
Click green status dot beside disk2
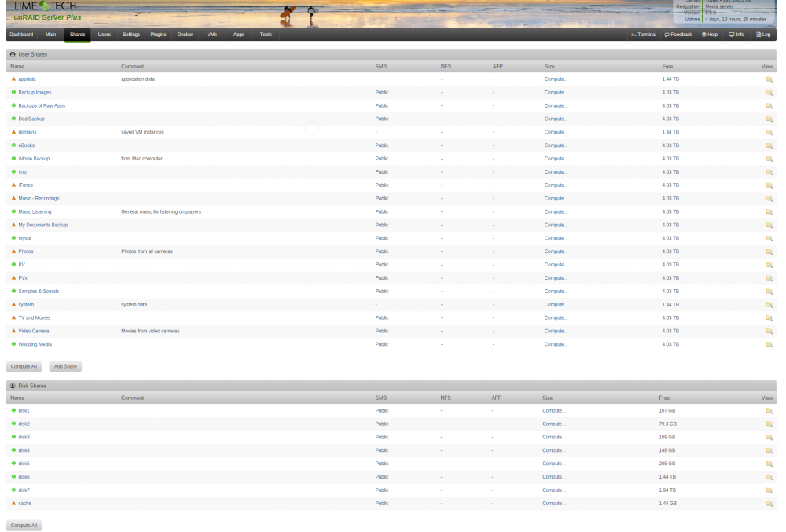coord(13,424)
